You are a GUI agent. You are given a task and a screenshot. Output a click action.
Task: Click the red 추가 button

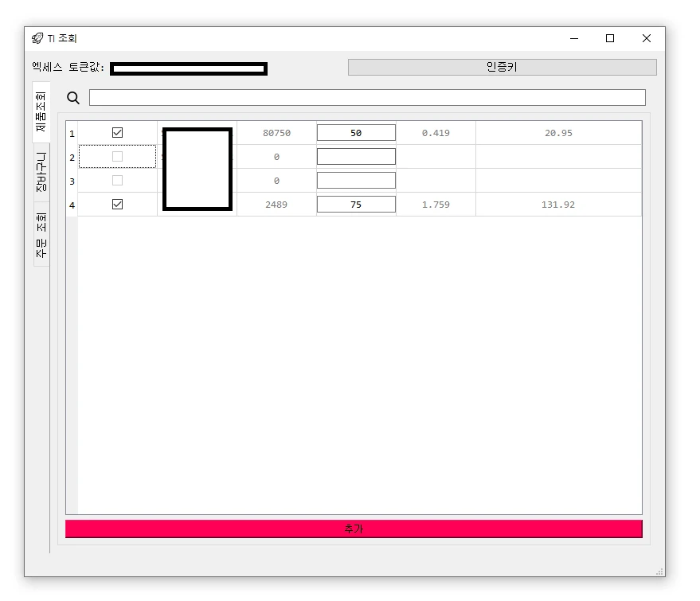click(354, 529)
